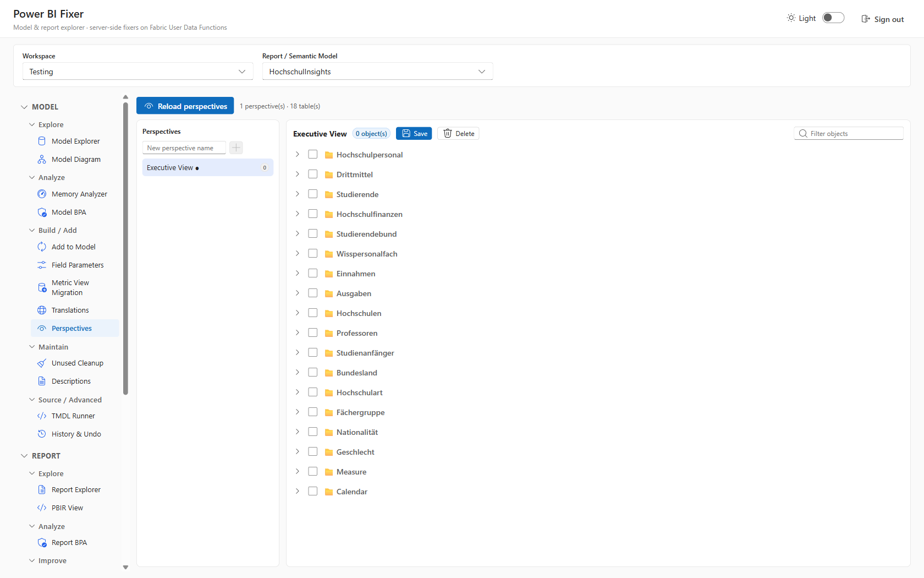
Task: Delete the Executive View perspective
Action: pyautogui.click(x=458, y=133)
